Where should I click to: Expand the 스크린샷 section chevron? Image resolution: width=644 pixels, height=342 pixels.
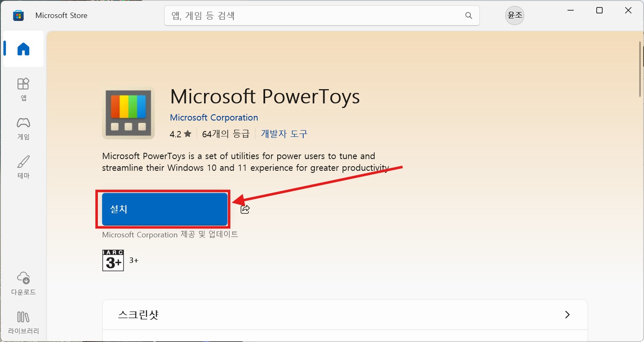click(567, 314)
